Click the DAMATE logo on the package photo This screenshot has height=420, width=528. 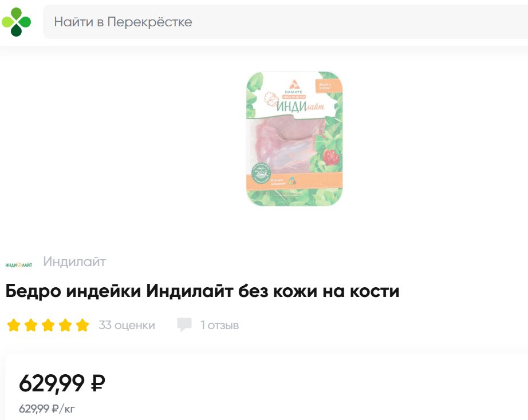pos(293,87)
